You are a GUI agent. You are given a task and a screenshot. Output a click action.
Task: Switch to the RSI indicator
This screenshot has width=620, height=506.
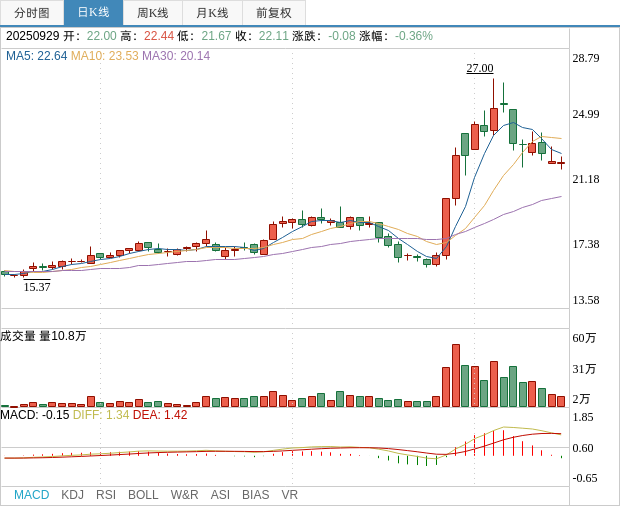click(x=106, y=495)
